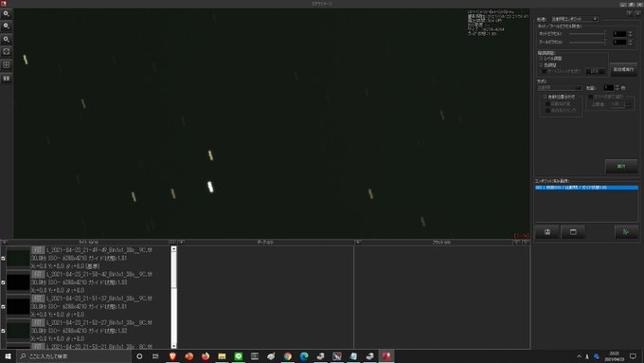The image size is (644, 363).
Task: Click the save disk icon button
Action: (547, 232)
